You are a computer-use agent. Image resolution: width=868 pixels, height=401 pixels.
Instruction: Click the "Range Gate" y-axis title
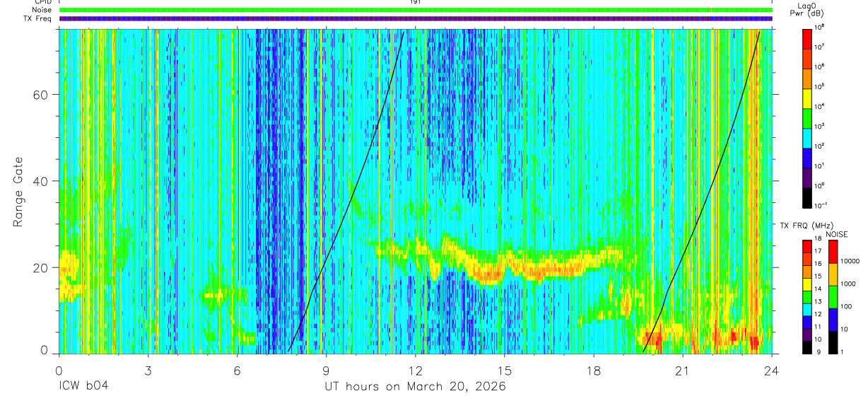pos(18,192)
